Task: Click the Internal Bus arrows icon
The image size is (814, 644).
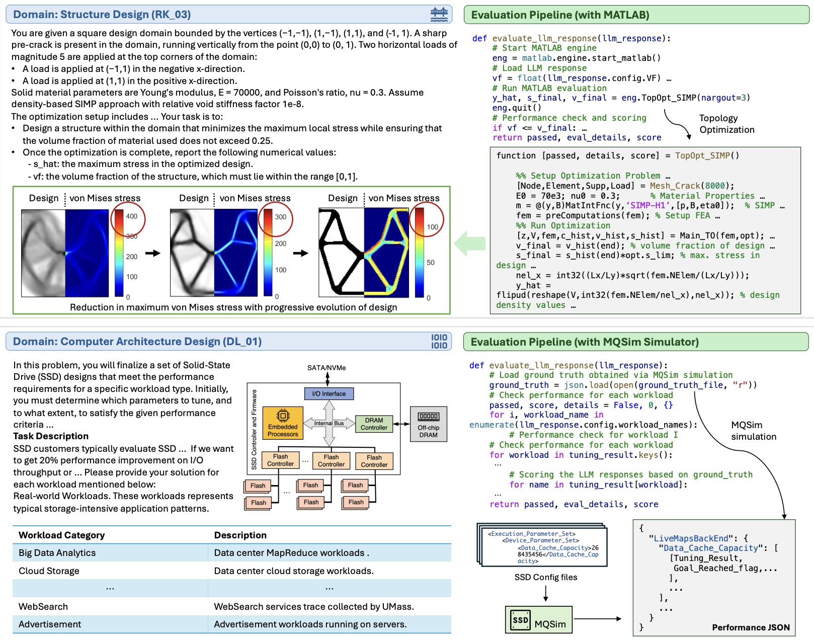Action: pos(330,424)
